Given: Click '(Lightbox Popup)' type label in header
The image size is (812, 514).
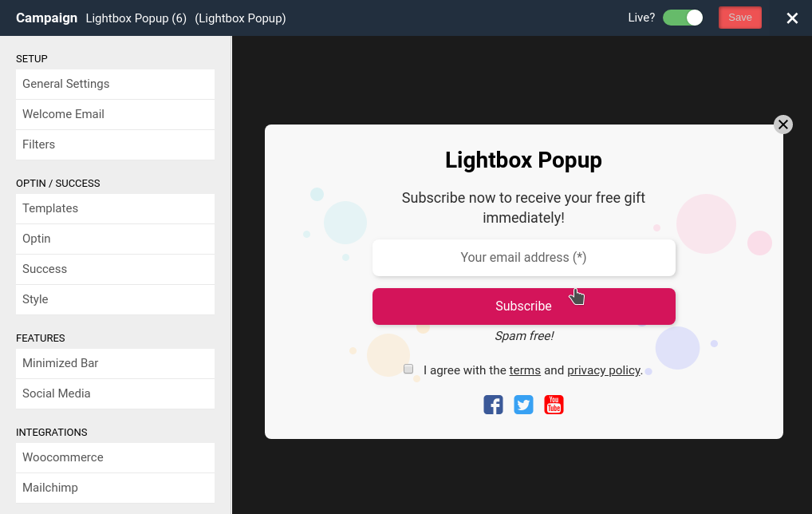Looking at the screenshot, I should [240, 18].
